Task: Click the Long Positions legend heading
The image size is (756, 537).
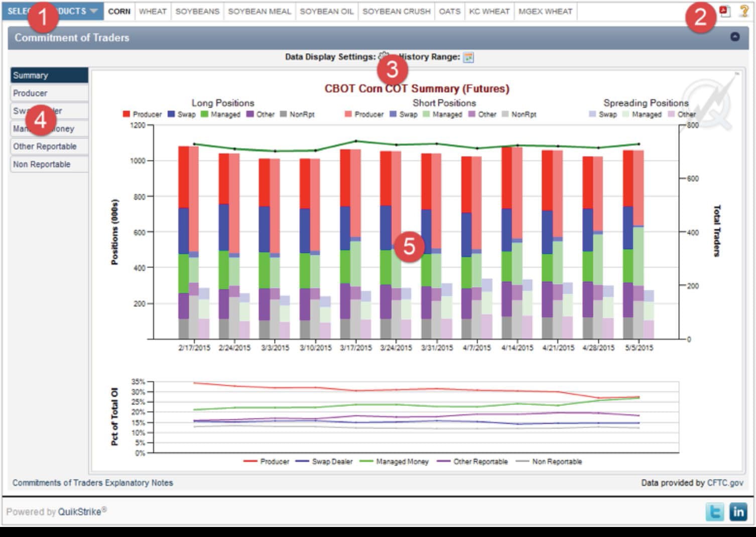Action: point(223,103)
